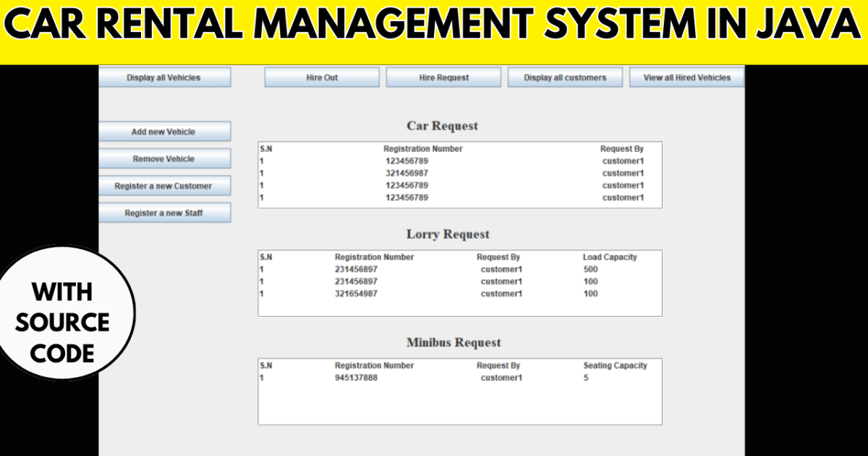868x456 pixels.
Task: Open the Hire Out screen
Action: 321,77
